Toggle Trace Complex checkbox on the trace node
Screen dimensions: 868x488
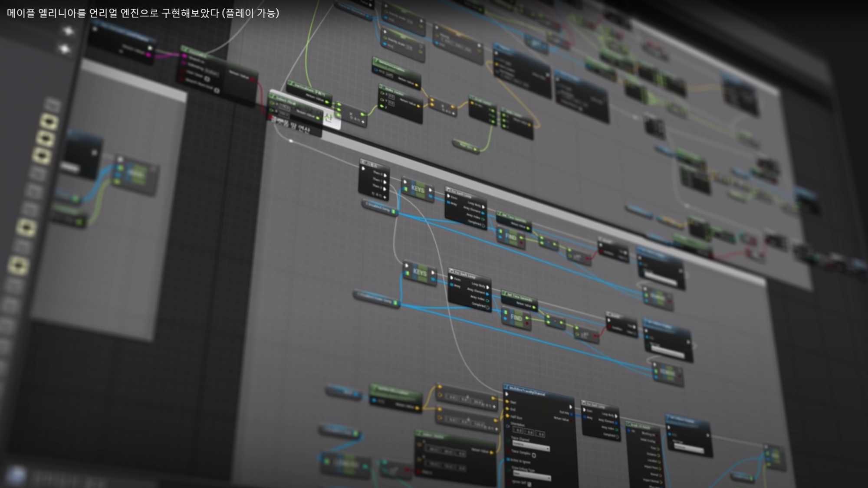click(534, 455)
